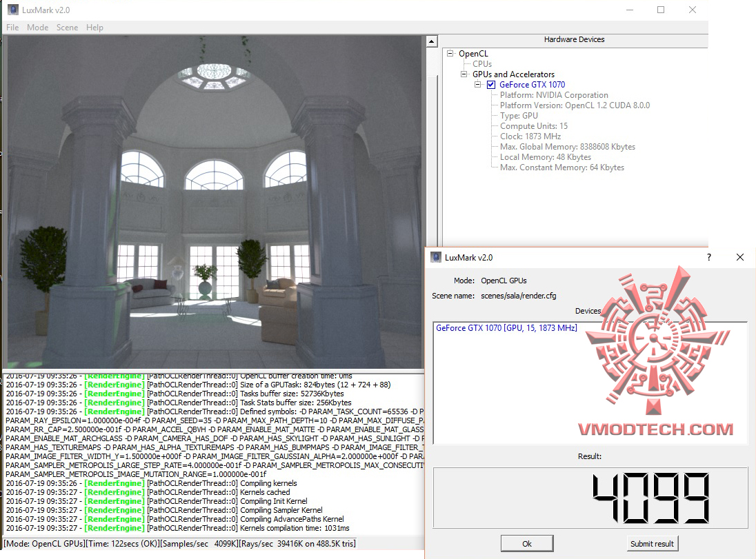This screenshot has width=756, height=559.
Task: Toggle the GeForce GTX 1070 checkbox
Action: [x=491, y=85]
